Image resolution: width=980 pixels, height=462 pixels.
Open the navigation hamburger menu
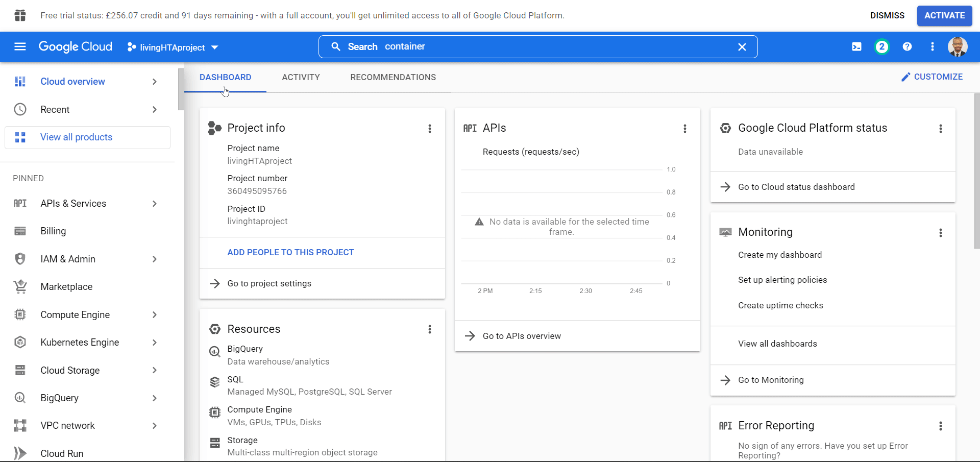point(20,46)
